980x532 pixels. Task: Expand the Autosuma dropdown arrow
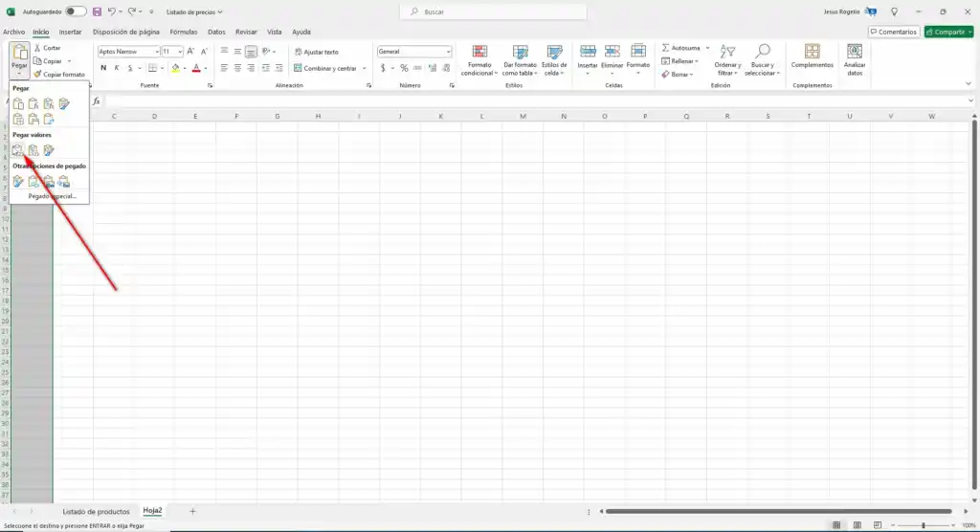(707, 48)
